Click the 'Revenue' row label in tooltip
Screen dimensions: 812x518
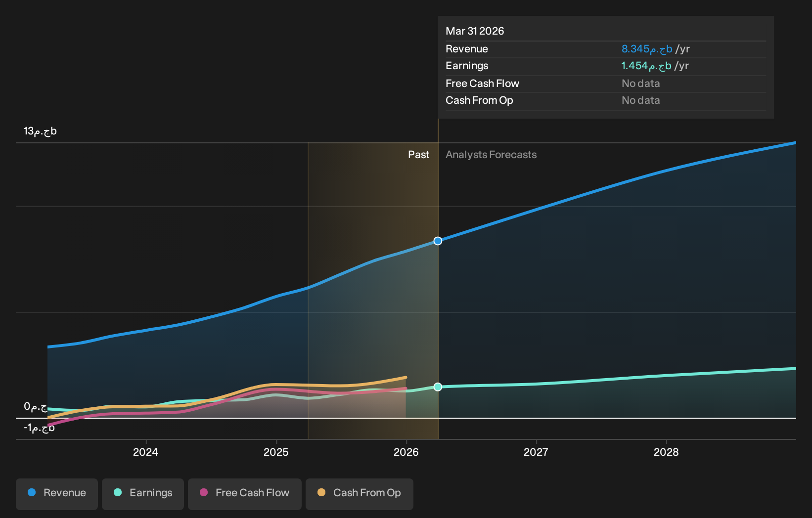point(466,49)
